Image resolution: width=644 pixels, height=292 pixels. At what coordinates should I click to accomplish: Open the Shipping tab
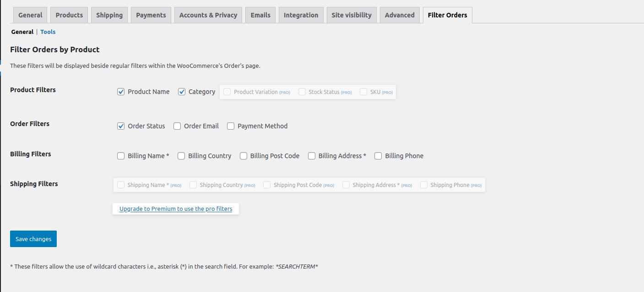pos(109,15)
